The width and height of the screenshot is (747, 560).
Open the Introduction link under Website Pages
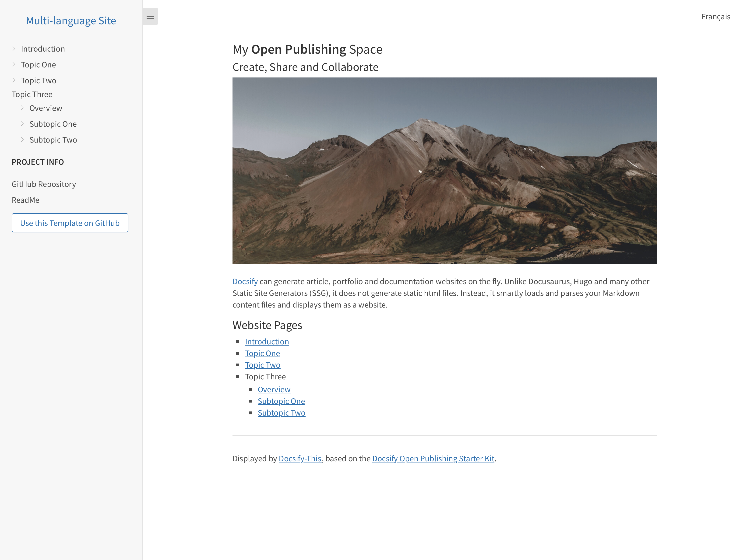[267, 342]
